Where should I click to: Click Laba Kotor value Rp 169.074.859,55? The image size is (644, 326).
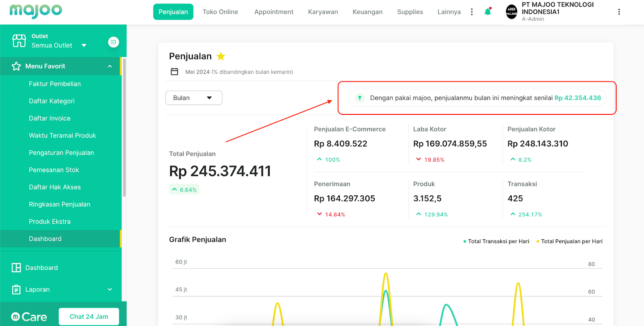coord(450,143)
